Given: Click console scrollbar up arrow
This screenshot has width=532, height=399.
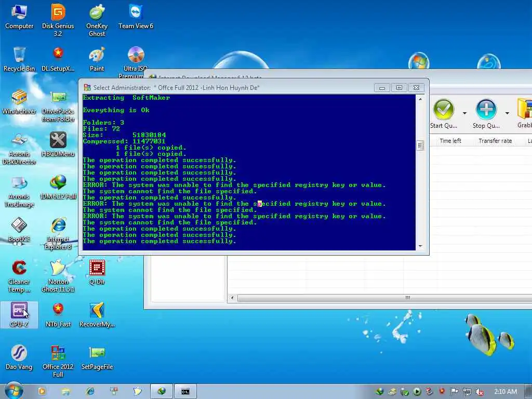Looking at the screenshot, I should pos(420,99).
